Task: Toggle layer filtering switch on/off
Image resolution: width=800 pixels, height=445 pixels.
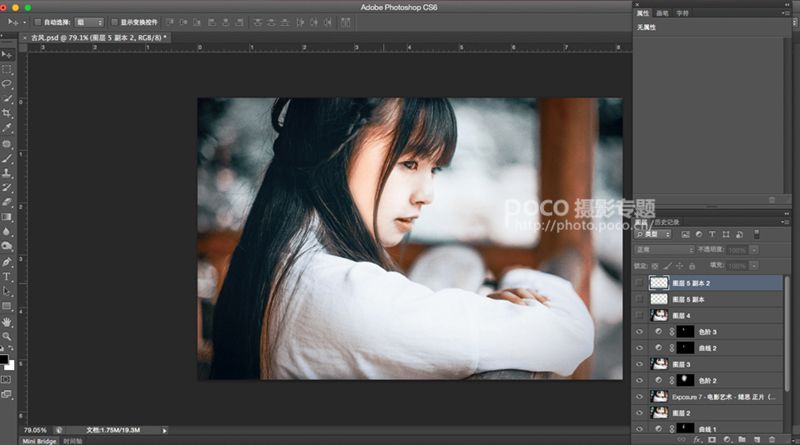Action: coord(757,234)
